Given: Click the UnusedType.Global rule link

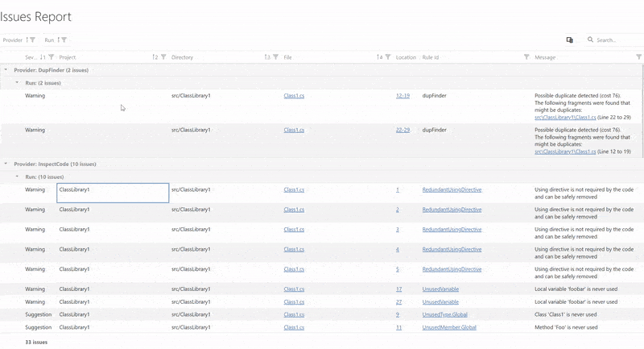Looking at the screenshot, I should click(444, 314).
